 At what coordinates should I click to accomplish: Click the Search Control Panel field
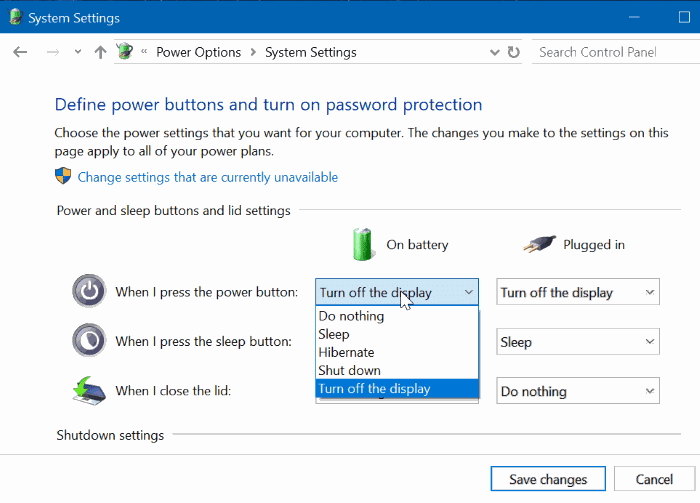[x=610, y=52]
